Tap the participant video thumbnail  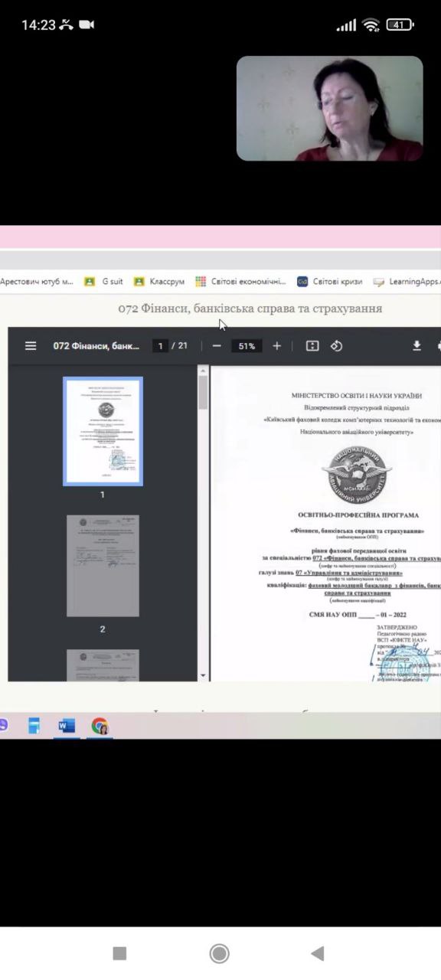tap(329, 108)
